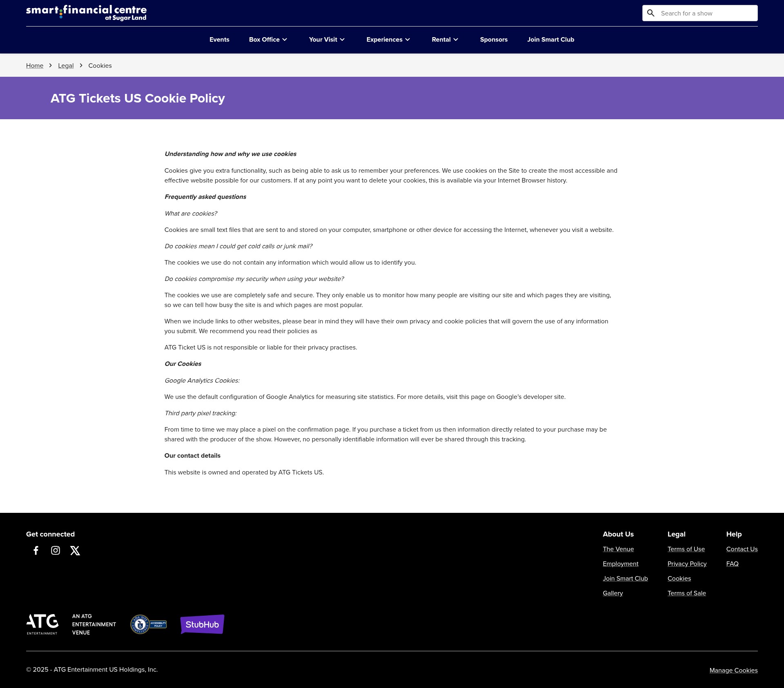Click 'Our Cookies' section heading
Image resolution: width=784 pixels, height=688 pixels.
pyautogui.click(x=183, y=364)
